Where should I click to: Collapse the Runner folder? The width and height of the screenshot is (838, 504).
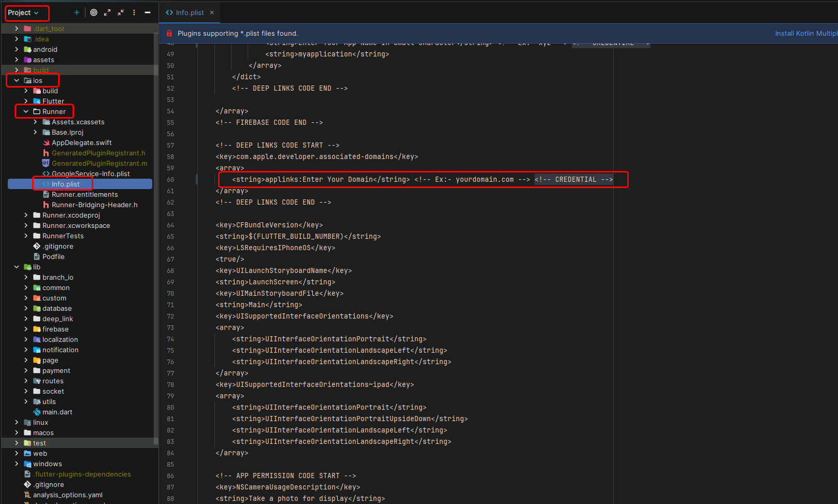pos(25,111)
